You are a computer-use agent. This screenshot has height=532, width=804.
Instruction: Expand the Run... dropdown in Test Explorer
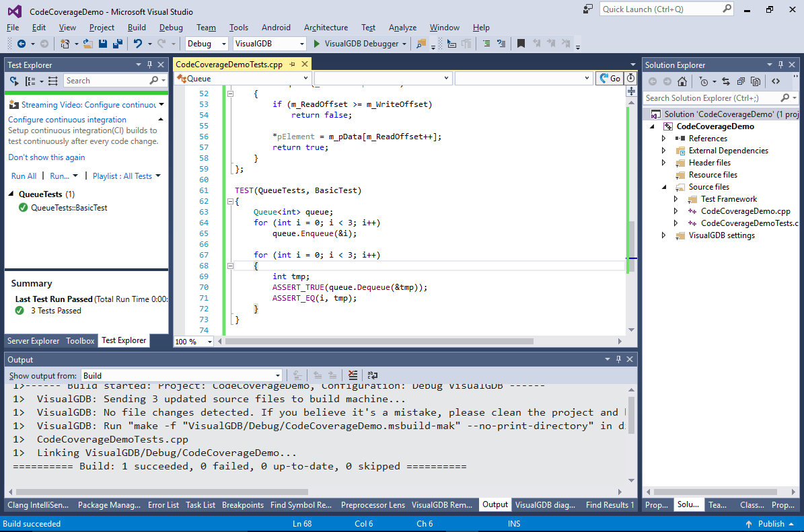[x=75, y=176]
